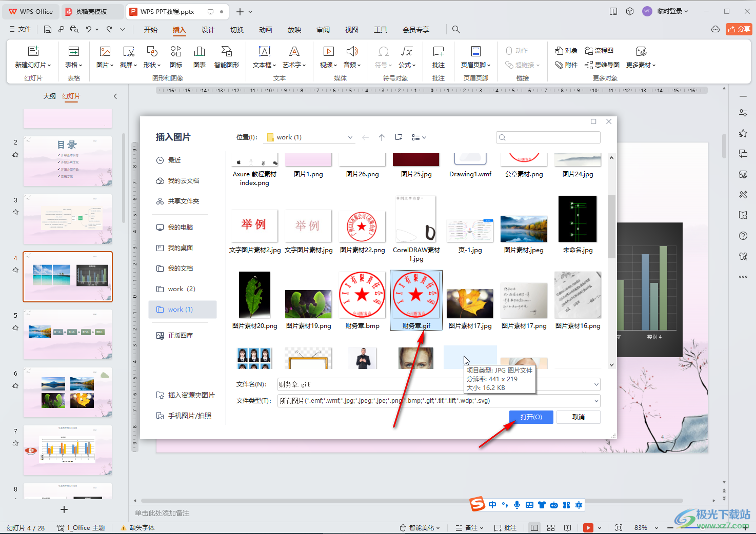Click the dialog search input field
Viewport: 756px width, 534px height.
point(548,137)
